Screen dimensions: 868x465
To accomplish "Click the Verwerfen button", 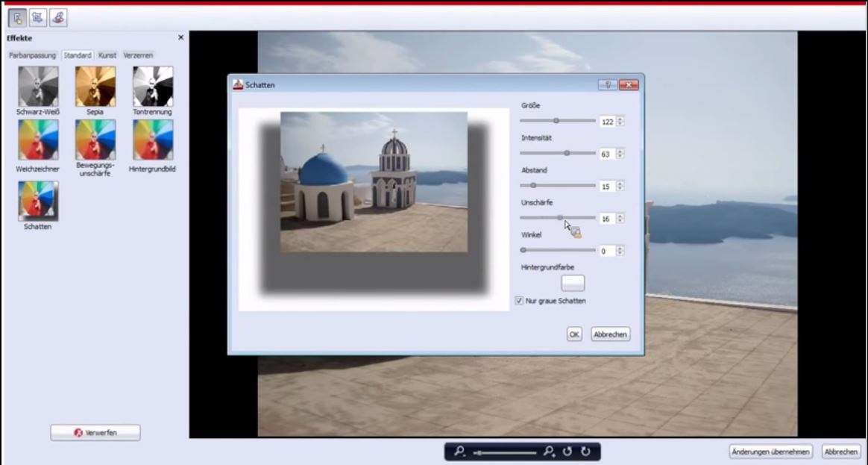I will click(95, 433).
